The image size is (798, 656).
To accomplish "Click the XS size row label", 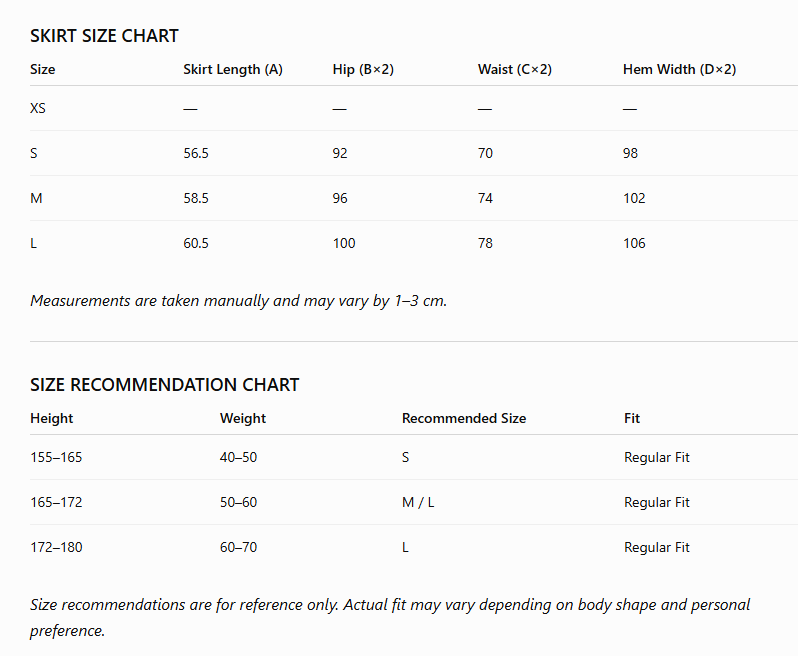I will point(38,108).
